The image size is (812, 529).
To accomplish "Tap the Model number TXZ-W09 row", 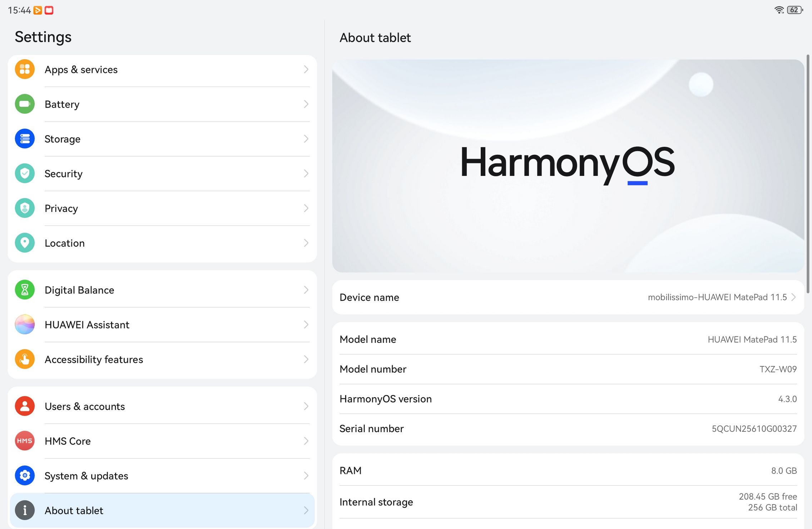I will (x=568, y=369).
